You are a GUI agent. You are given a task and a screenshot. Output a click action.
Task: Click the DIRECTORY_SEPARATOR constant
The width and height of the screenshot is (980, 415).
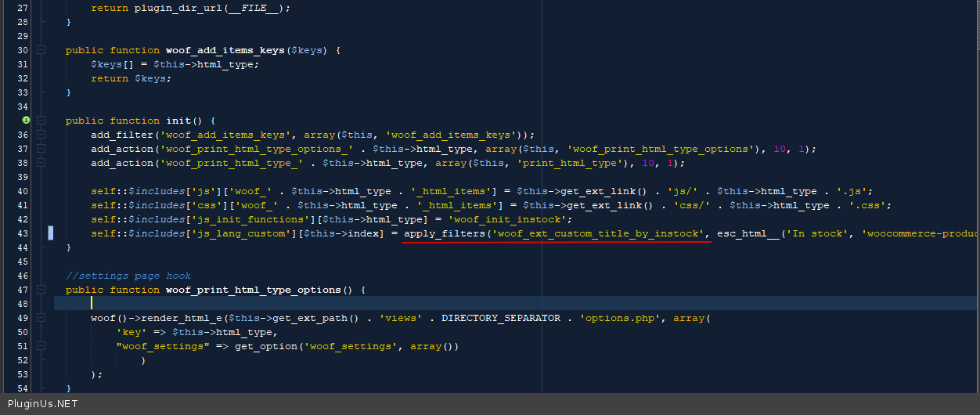(x=501, y=318)
